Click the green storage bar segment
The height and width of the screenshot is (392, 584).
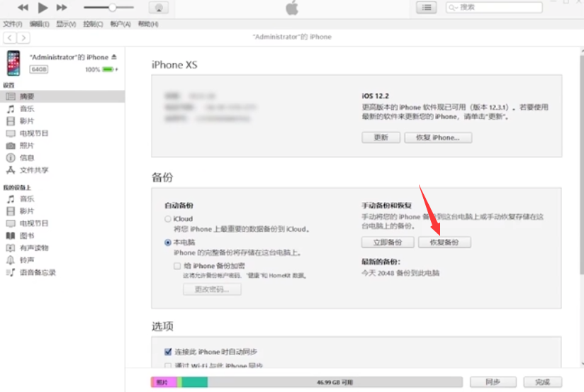click(x=195, y=382)
